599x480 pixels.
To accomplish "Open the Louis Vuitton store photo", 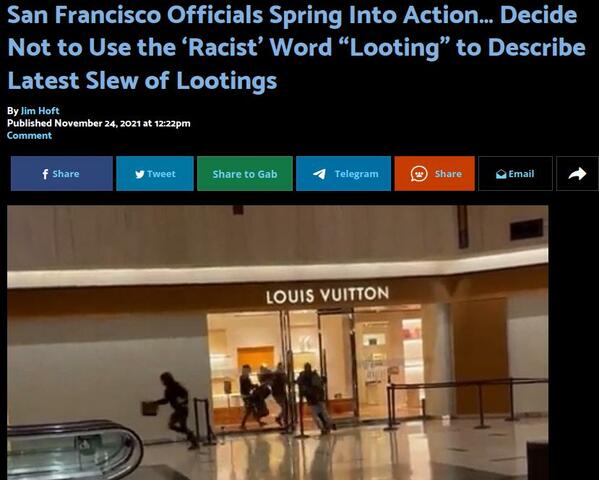I will 278,342.
